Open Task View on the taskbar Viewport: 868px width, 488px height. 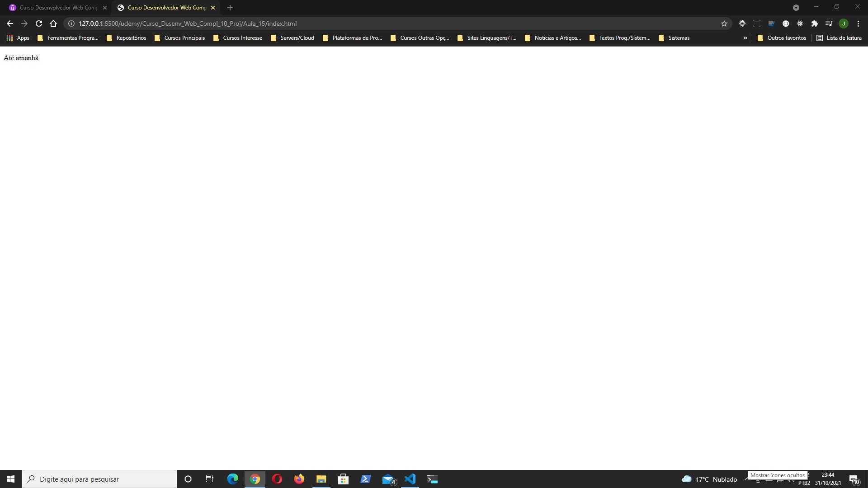[210, 479]
